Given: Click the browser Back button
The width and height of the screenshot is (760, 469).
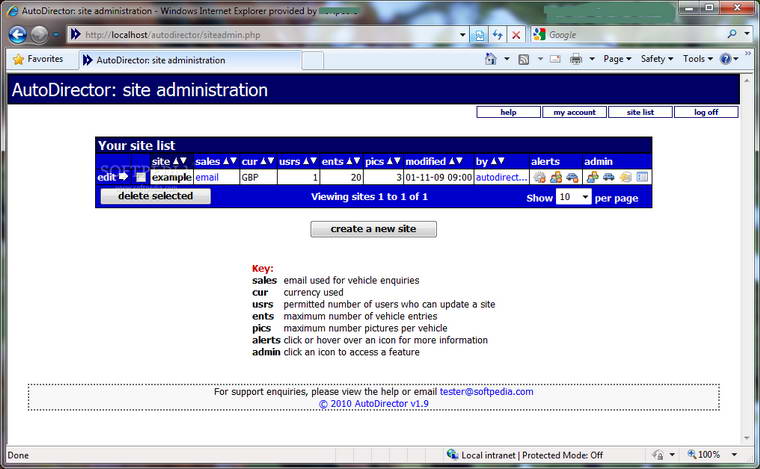Looking at the screenshot, I should coord(17,35).
